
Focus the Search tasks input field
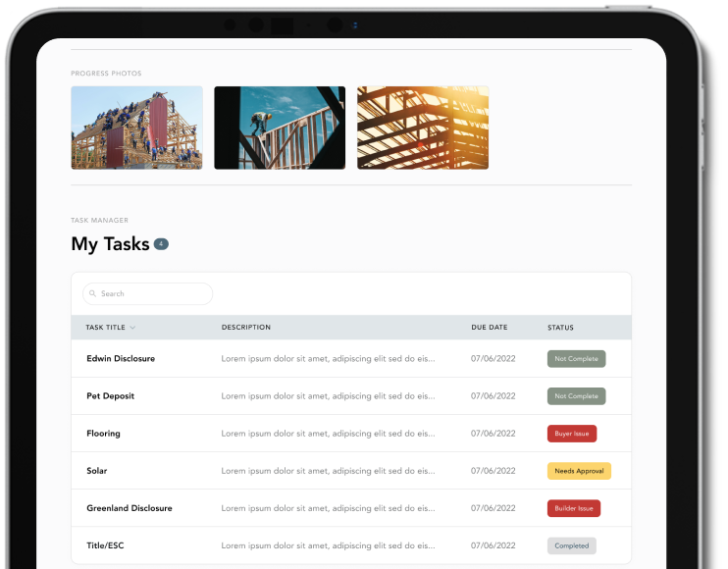pyautogui.click(x=147, y=293)
